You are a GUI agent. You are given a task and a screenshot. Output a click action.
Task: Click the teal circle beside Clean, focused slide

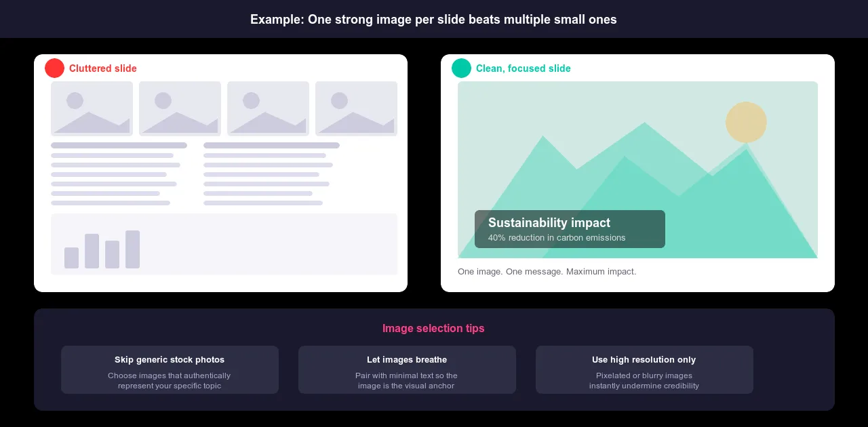pos(461,68)
